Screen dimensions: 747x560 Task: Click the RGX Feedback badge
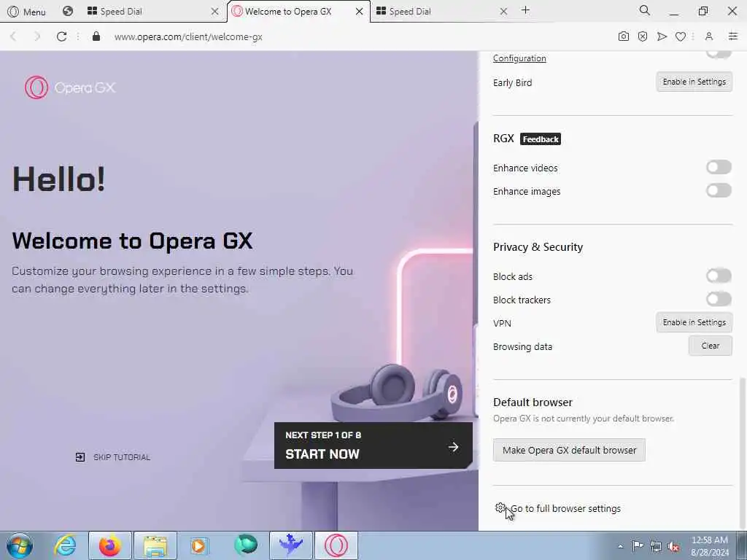tap(541, 139)
